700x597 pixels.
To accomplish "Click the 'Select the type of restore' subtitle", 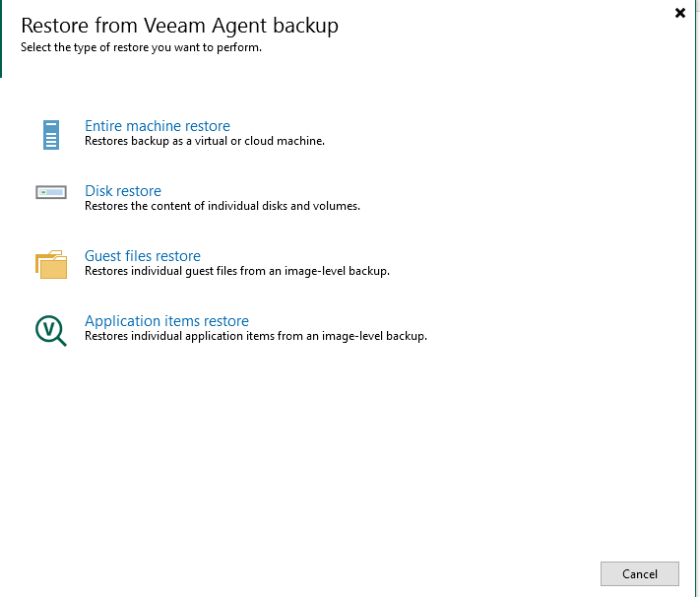I will point(141,47).
